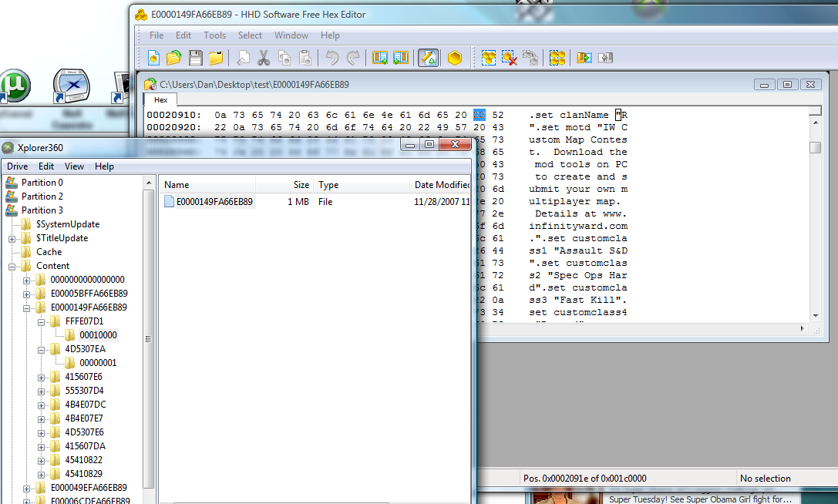The image size is (838, 504).
Task: Open the Drive menu in Xplorer360
Action: [x=17, y=166]
